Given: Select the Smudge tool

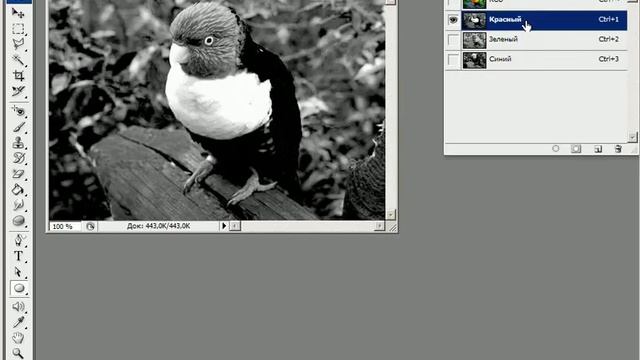Looking at the screenshot, I should (18, 205).
